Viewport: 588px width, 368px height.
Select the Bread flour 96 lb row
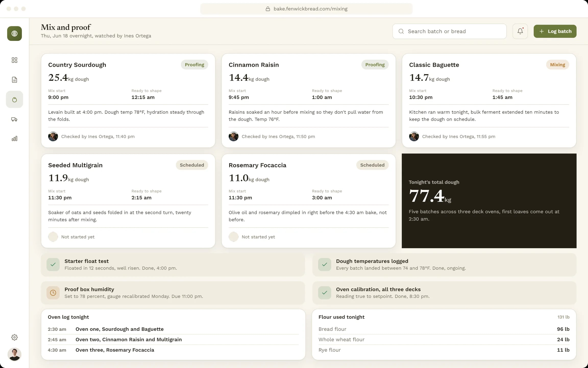pos(444,329)
